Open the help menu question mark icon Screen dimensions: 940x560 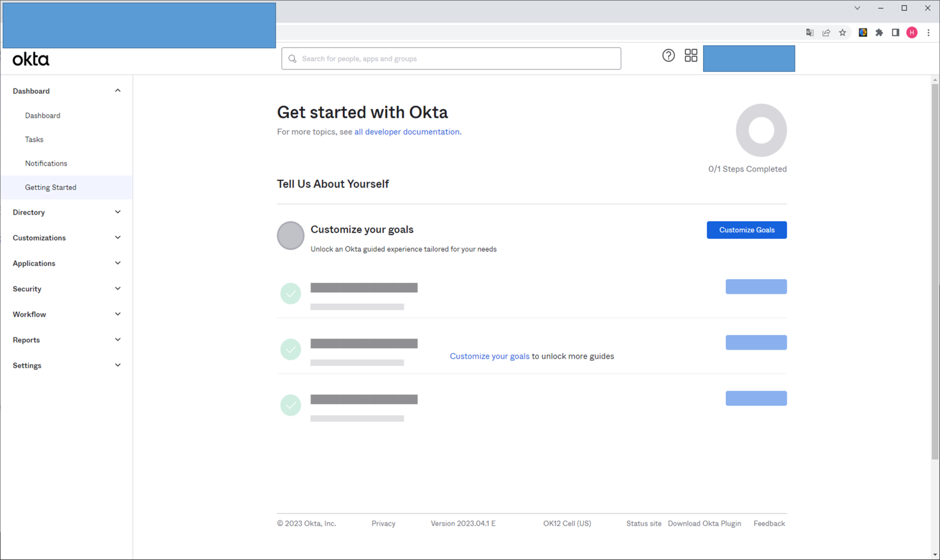669,55
